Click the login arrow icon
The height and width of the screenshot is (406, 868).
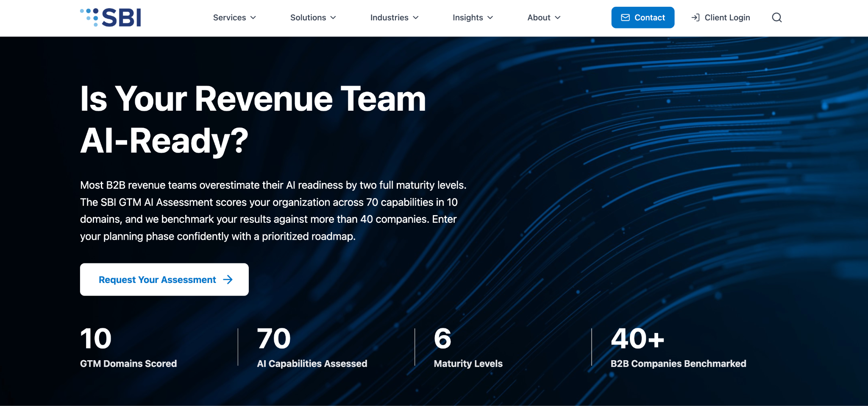pyautogui.click(x=695, y=17)
